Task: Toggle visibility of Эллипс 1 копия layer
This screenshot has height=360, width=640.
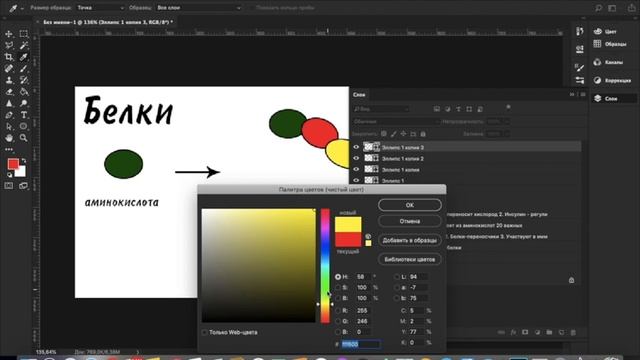Action: pos(356,169)
